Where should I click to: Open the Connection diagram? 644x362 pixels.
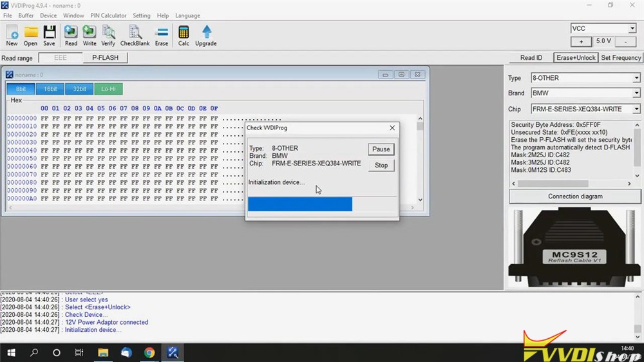[575, 196]
